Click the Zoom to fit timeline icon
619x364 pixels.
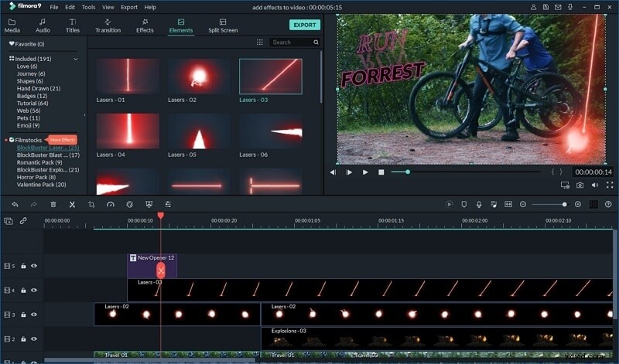coord(508,204)
